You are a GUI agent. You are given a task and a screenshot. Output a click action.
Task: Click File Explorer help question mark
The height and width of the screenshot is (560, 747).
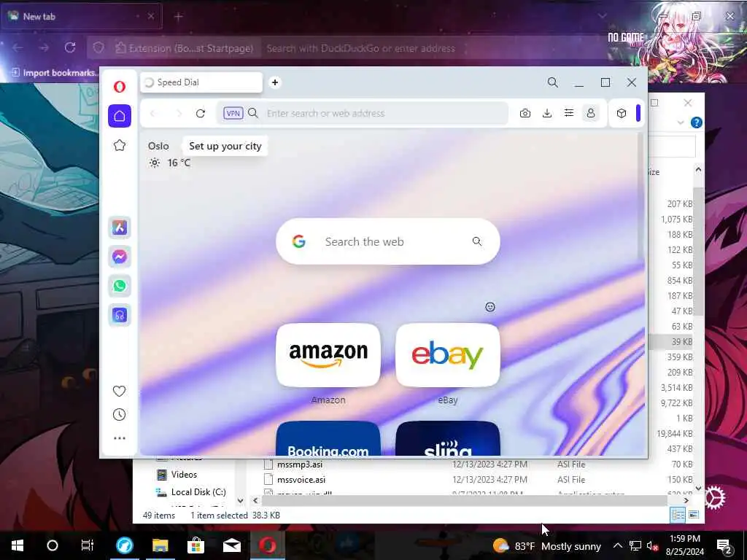click(x=696, y=122)
